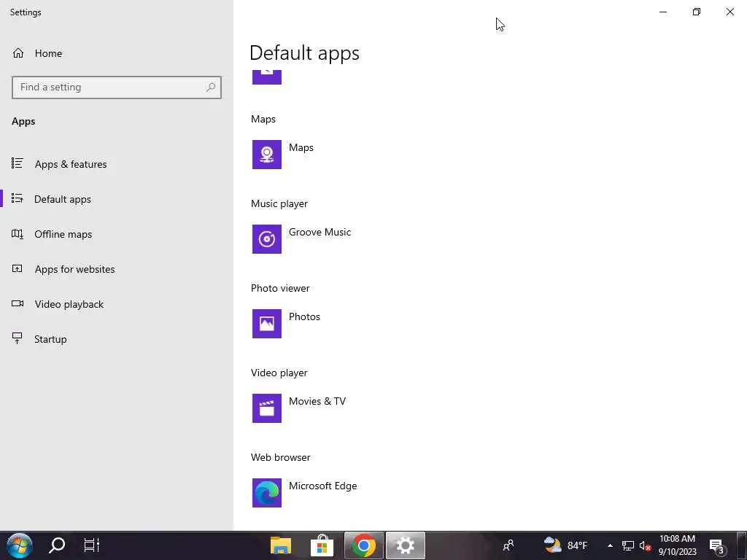Viewport: 747px width, 560px height.
Task: Click the Web browser heading
Action: pos(281,457)
